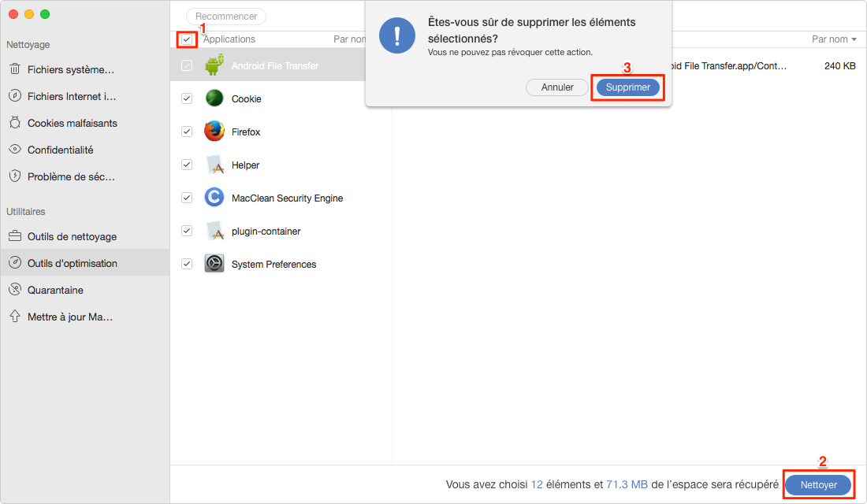
Task: Uncheck the Android File Transfer checkbox
Action: point(187,65)
